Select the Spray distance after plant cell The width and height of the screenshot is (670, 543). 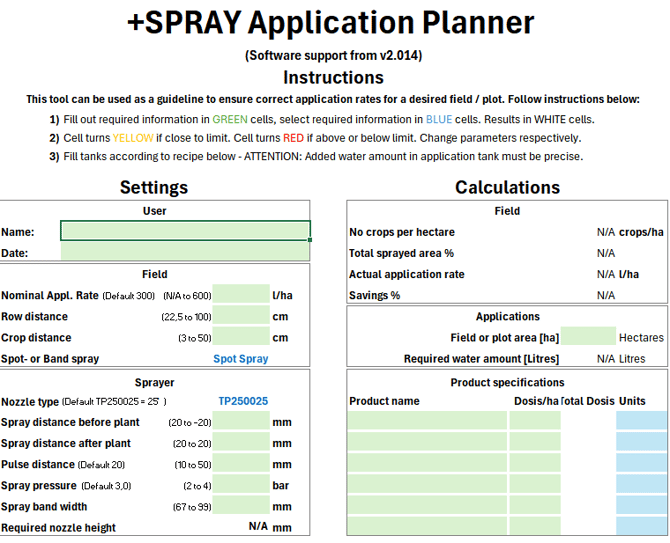click(241, 443)
